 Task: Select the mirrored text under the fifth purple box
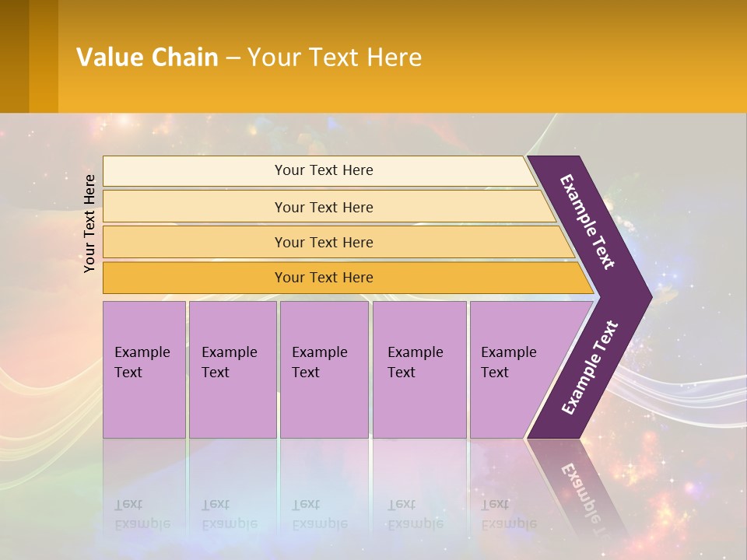tap(508, 514)
